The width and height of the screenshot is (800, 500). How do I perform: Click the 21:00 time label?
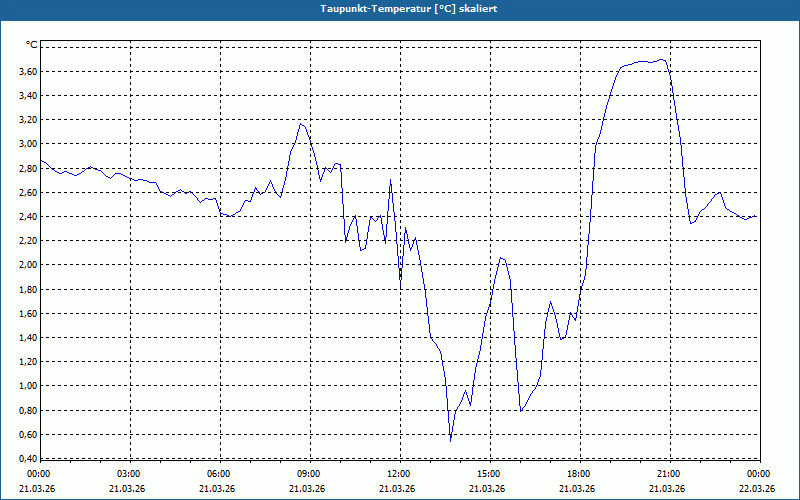pos(668,474)
